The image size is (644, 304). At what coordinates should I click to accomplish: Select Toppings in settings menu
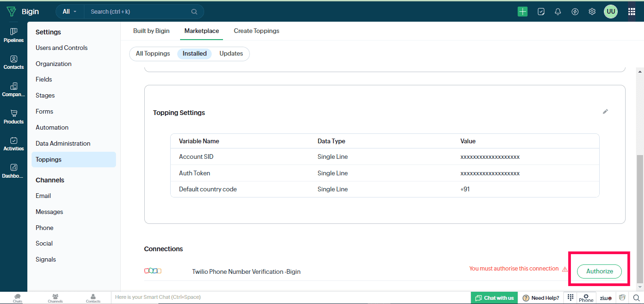(74, 159)
